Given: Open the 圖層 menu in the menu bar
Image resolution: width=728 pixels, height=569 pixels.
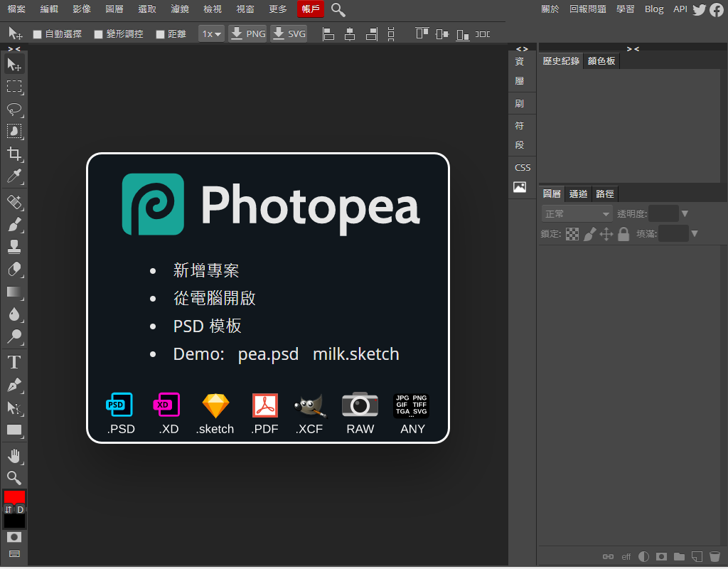Looking at the screenshot, I should coord(114,9).
